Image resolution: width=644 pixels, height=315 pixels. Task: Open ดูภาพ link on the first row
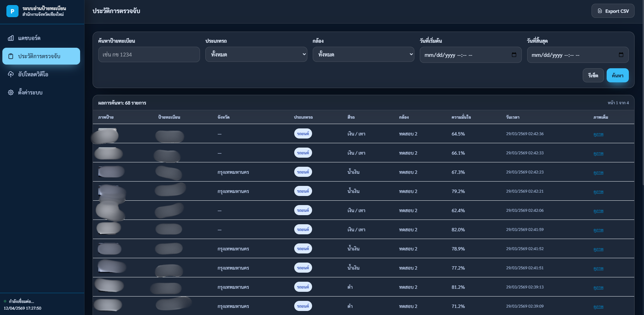[x=598, y=134]
